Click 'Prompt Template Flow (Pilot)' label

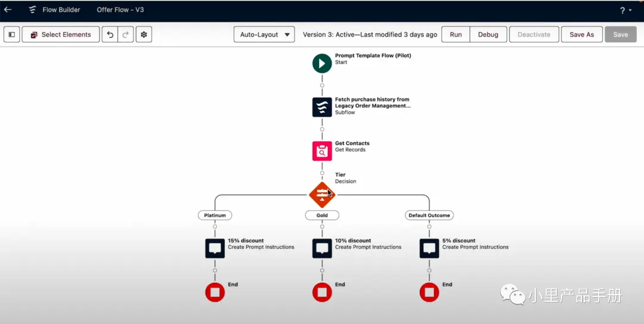373,55
